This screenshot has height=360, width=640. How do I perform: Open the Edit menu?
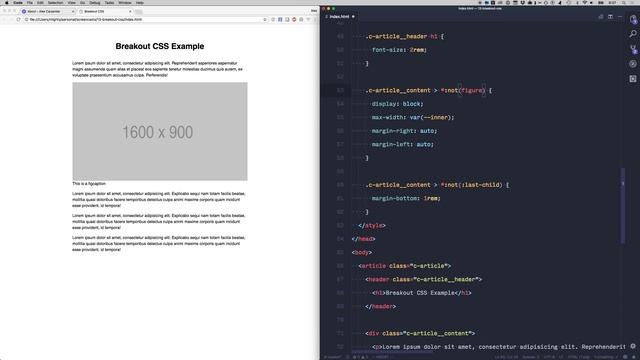click(40, 2)
